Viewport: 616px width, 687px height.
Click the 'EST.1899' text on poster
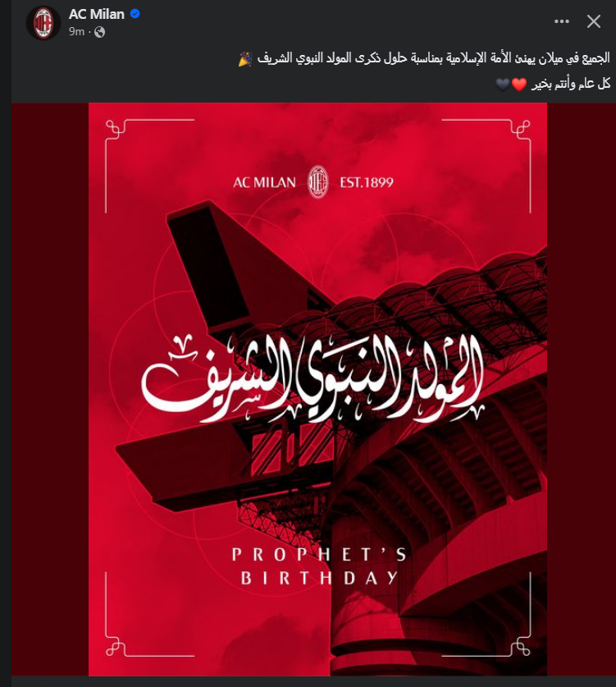pos(367,182)
